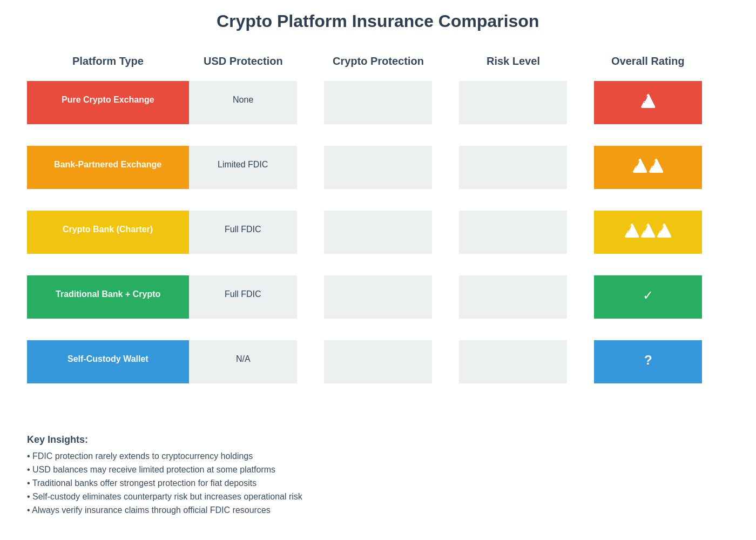Click the single warning triangle rating icon
The width and height of the screenshot is (756, 540).
pos(648,101)
